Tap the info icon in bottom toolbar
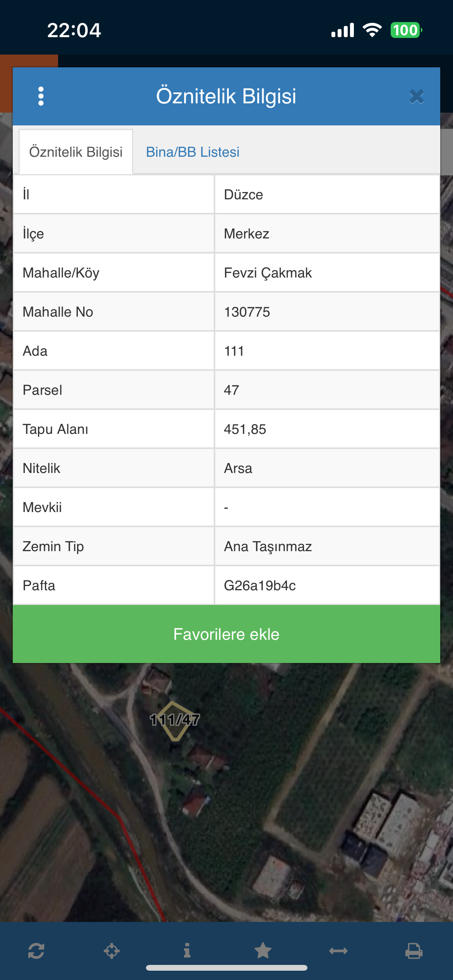The height and width of the screenshot is (980, 453). [x=187, y=951]
